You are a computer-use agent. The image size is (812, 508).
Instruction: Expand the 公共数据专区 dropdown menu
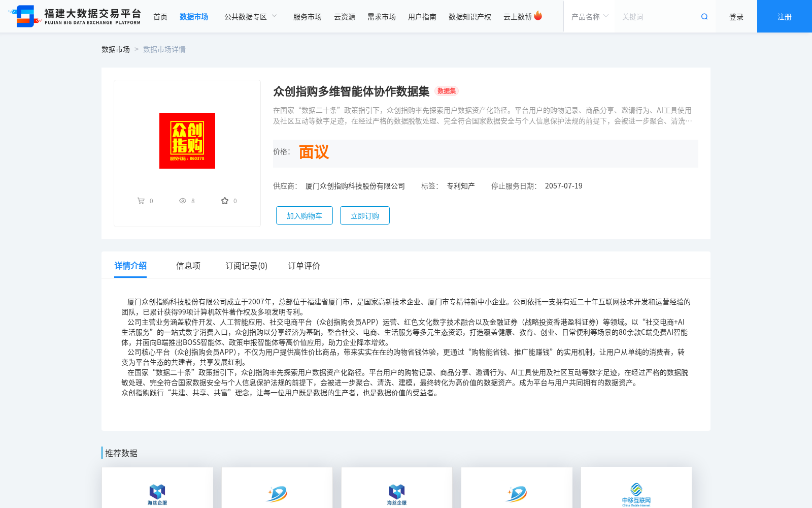click(251, 17)
